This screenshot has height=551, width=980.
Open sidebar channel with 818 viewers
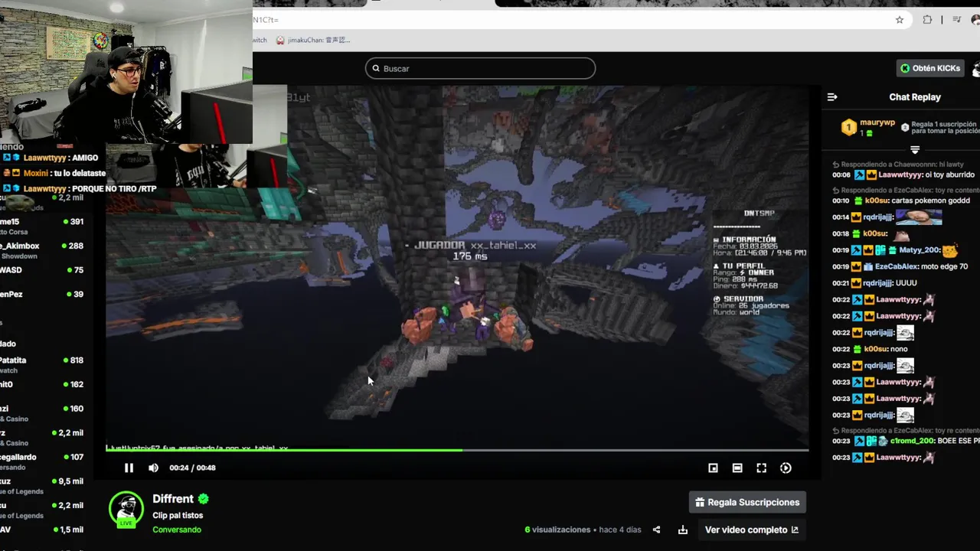point(42,364)
